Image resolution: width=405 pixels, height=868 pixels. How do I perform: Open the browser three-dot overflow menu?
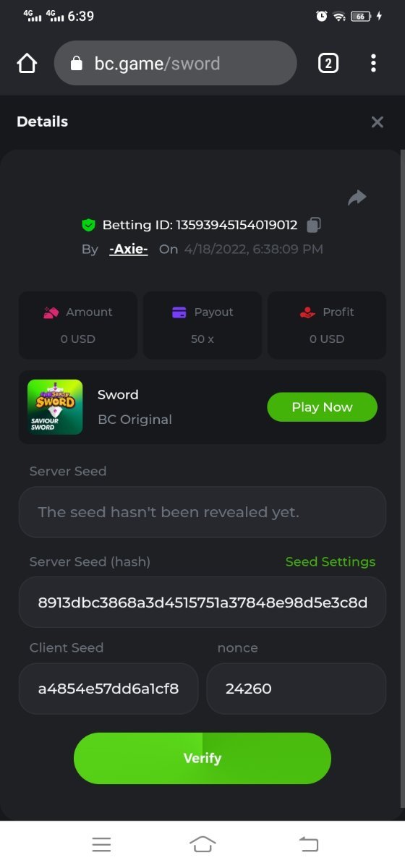tap(373, 64)
